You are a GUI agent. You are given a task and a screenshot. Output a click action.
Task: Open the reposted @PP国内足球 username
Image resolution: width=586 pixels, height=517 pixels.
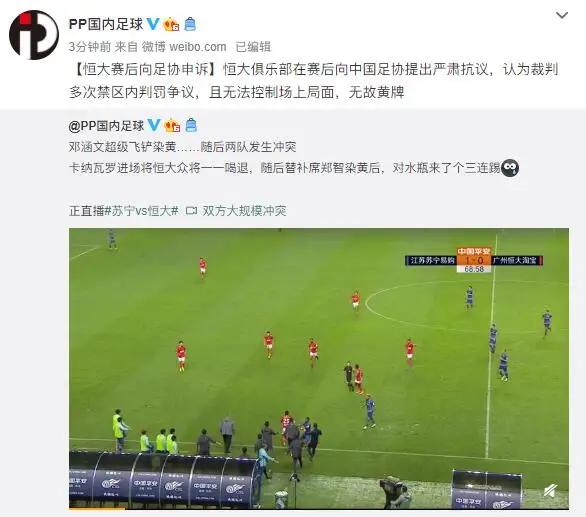(106, 126)
